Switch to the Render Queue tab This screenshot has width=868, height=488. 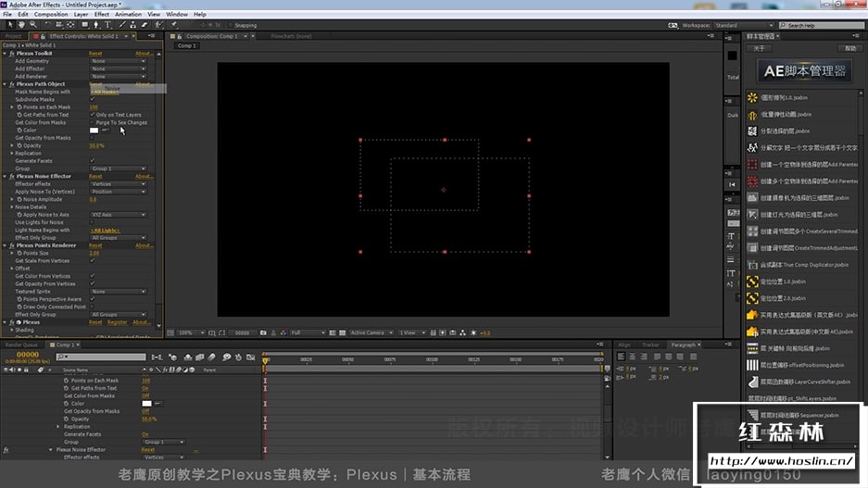(21, 344)
